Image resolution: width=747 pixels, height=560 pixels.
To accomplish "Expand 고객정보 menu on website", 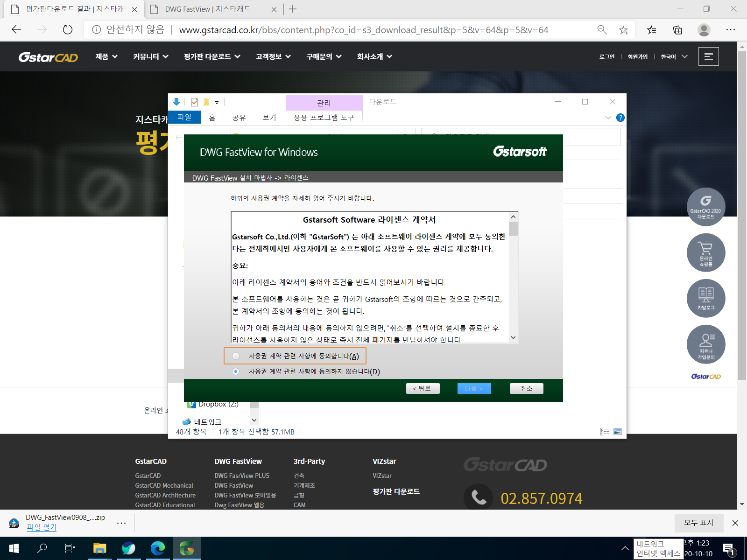I will [x=274, y=56].
